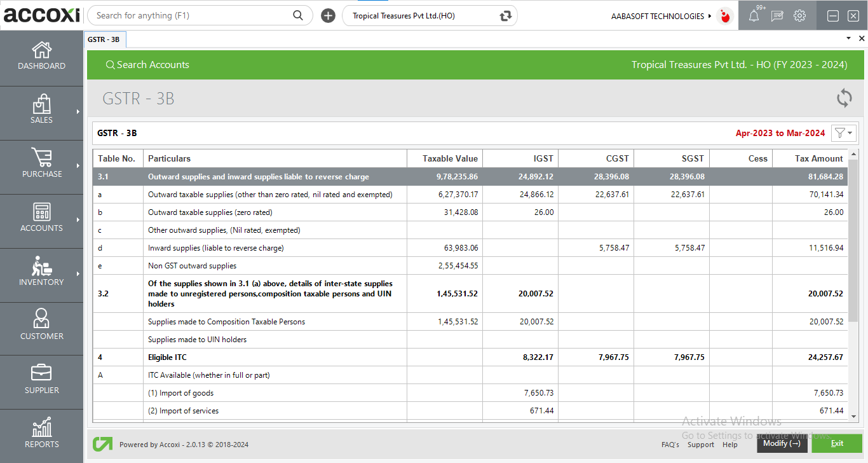Select the Purchase module
This screenshot has width=868, height=463.
click(x=41, y=165)
